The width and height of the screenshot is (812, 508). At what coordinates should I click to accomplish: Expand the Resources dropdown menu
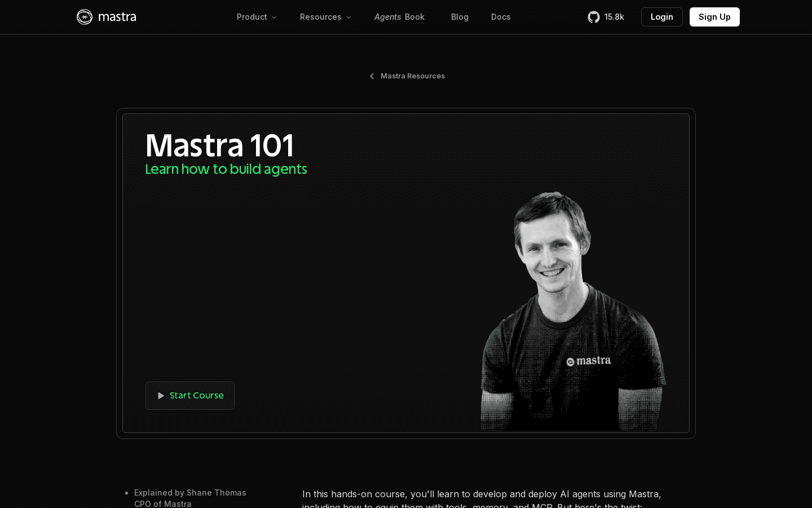tap(325, 17)
